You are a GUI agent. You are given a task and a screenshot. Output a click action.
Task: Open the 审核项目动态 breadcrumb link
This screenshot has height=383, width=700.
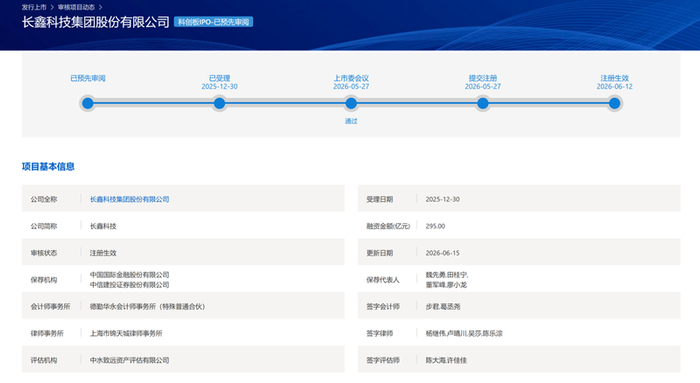point(76,7)
